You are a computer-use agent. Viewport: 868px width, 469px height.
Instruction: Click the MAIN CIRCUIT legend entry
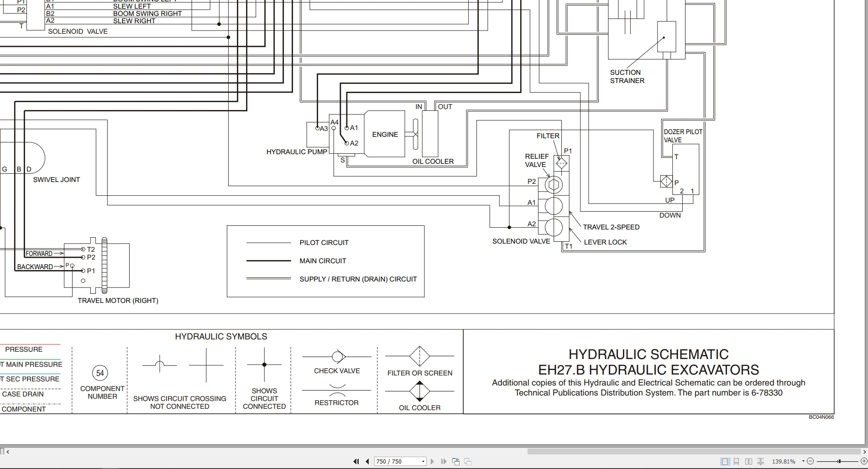(x=323, y=261)
